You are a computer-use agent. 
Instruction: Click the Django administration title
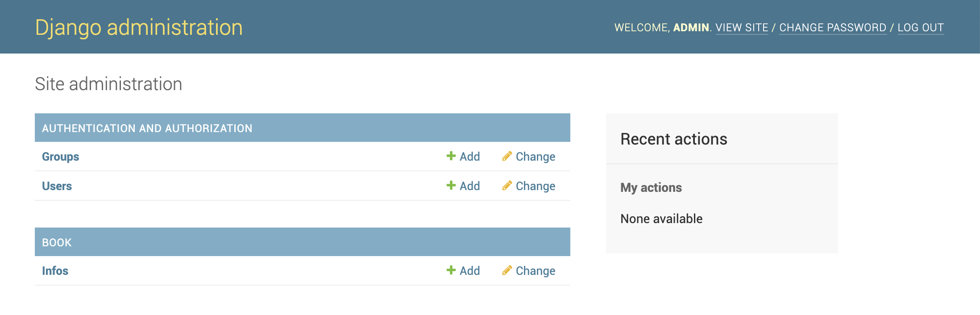click(139, 28)
